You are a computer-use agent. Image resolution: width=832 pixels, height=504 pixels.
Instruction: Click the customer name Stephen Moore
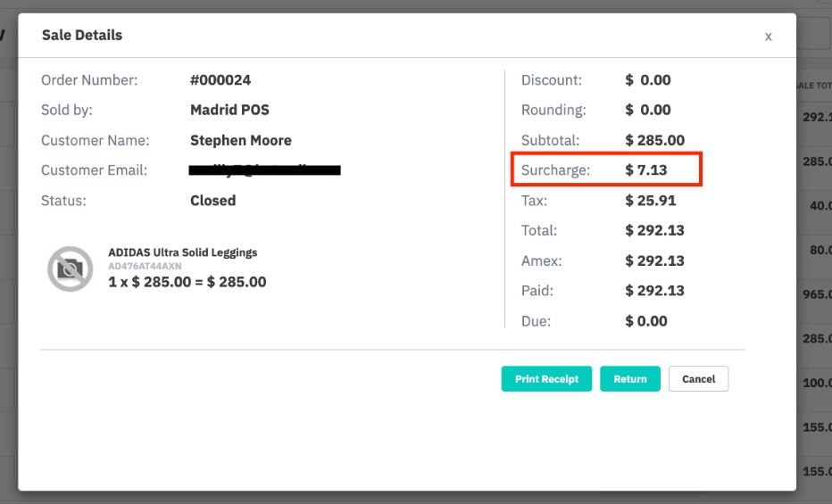[x=240, y=140]
